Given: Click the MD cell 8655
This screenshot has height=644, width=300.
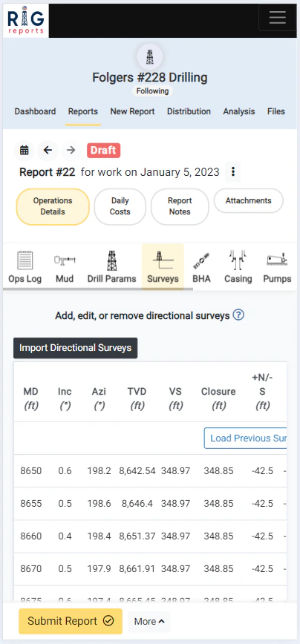Looking at the screenshot, I should 31,503.
